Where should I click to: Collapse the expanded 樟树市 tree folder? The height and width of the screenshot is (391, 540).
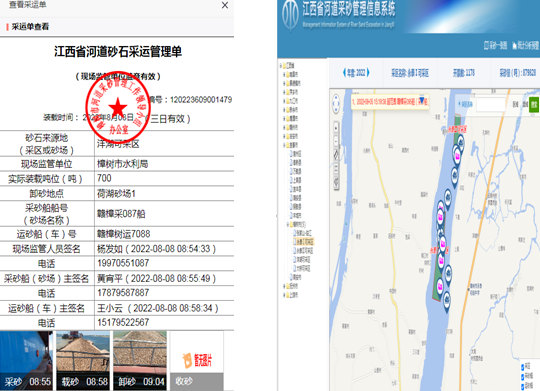coord(288,225)
